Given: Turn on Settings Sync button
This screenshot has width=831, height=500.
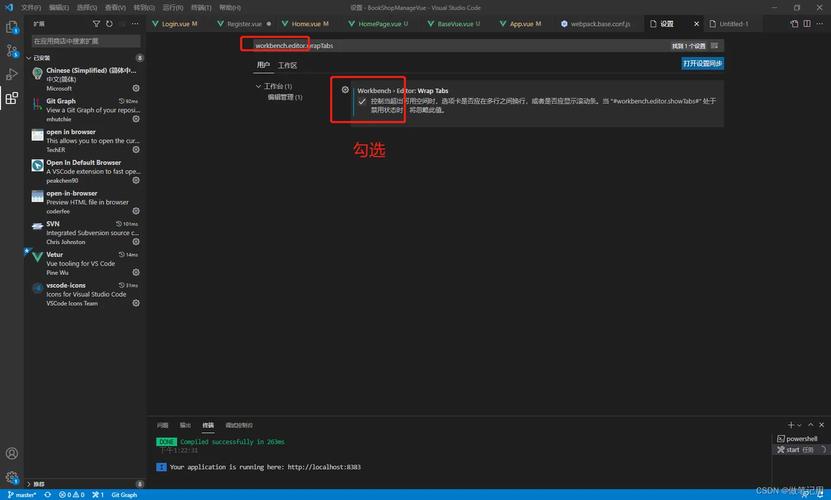Looking at the screenshot, I should tap(702, 64).
